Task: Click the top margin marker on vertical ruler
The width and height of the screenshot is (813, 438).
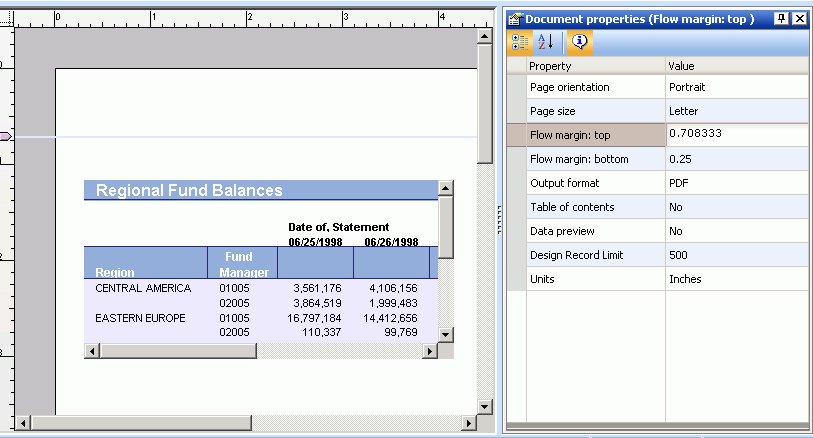Action: pos(5,136)
